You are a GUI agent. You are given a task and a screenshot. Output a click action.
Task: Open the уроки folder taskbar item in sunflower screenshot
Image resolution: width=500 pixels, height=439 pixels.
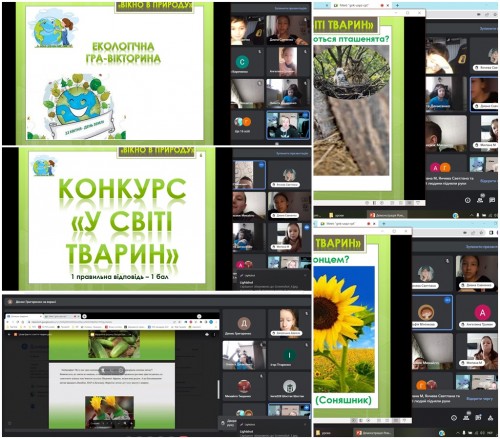pos(324,433)
